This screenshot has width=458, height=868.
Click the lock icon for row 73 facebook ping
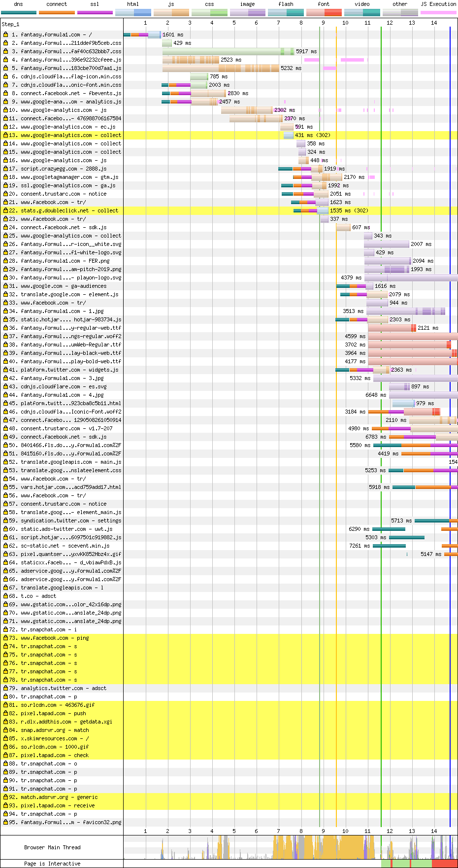pos(6,638)
